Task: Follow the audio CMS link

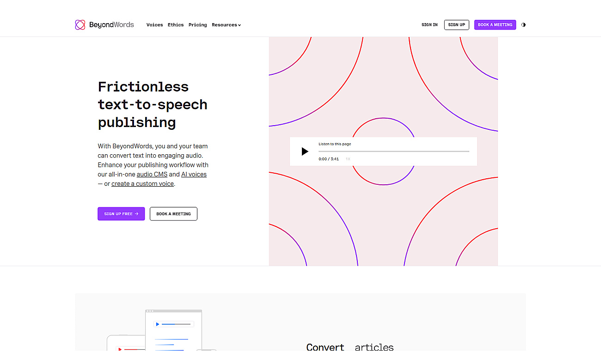Action: click(152, 174)
